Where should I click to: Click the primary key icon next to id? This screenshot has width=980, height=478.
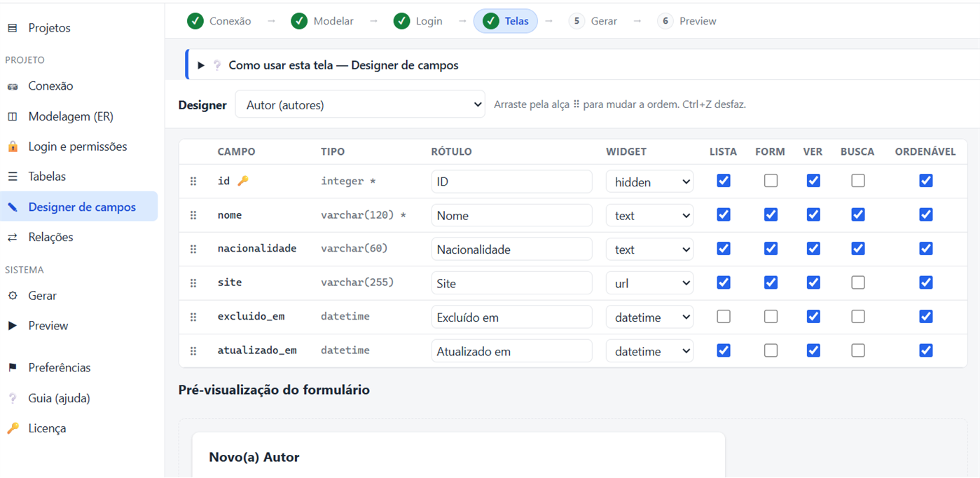(x=242, y=181)
